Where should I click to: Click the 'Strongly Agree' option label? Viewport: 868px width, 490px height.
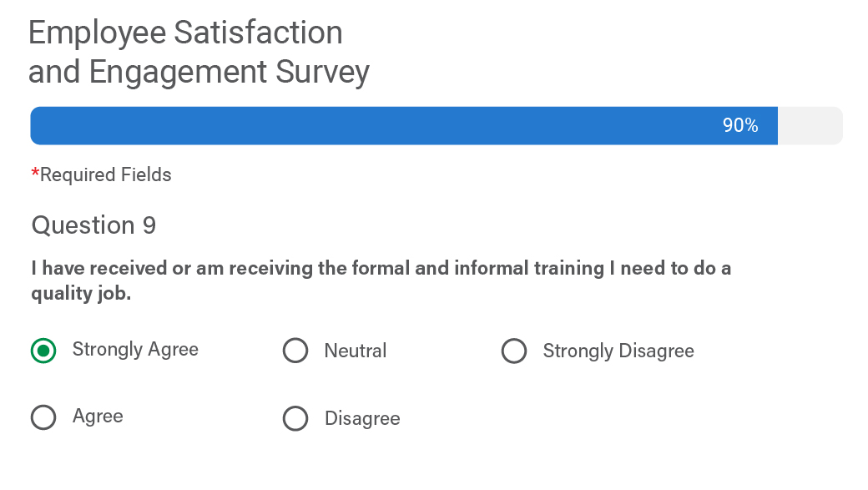[x=135, y=350]
